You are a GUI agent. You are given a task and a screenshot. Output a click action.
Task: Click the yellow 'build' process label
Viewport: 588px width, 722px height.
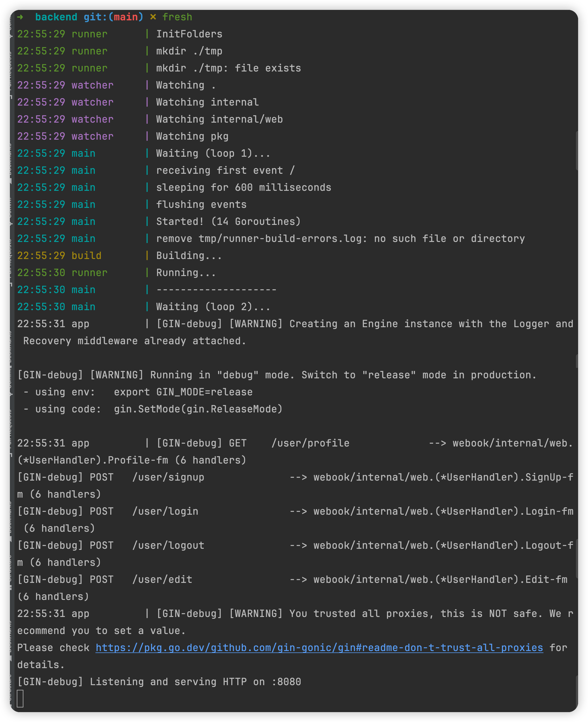coord(86,255)
